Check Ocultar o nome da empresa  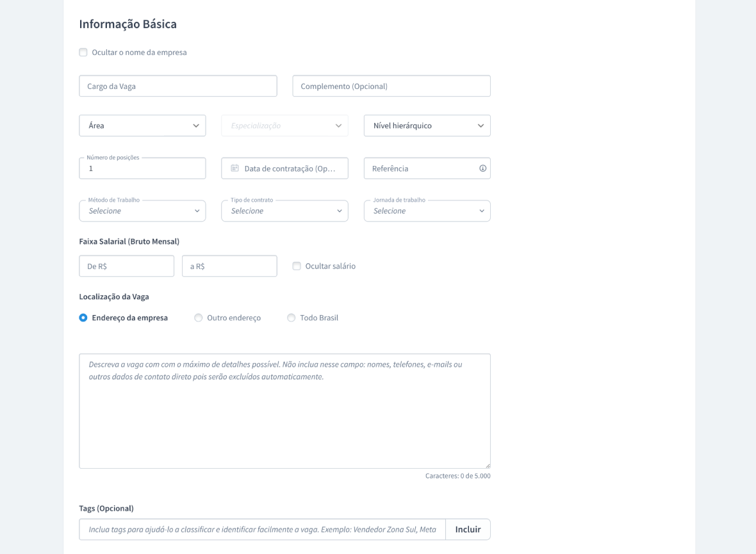tap(83, 53)
